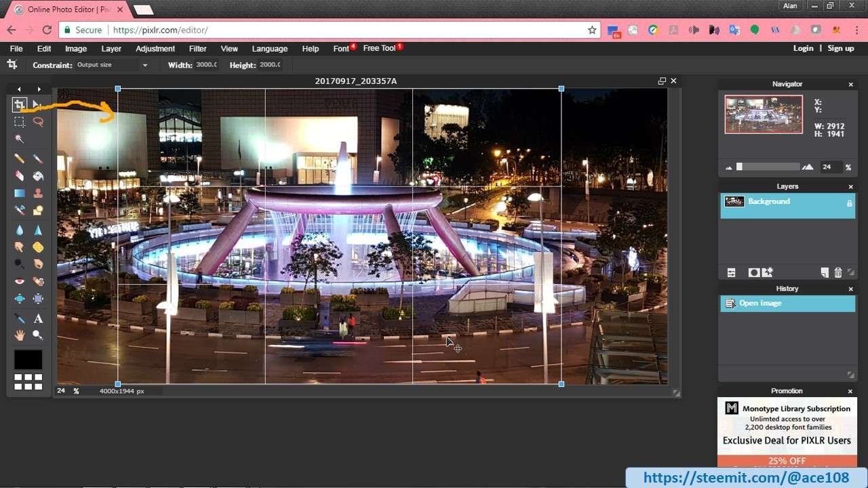The height and width of the screenshot is (488, 868).
Task: Select the Pencil tool
Action: 19,159
